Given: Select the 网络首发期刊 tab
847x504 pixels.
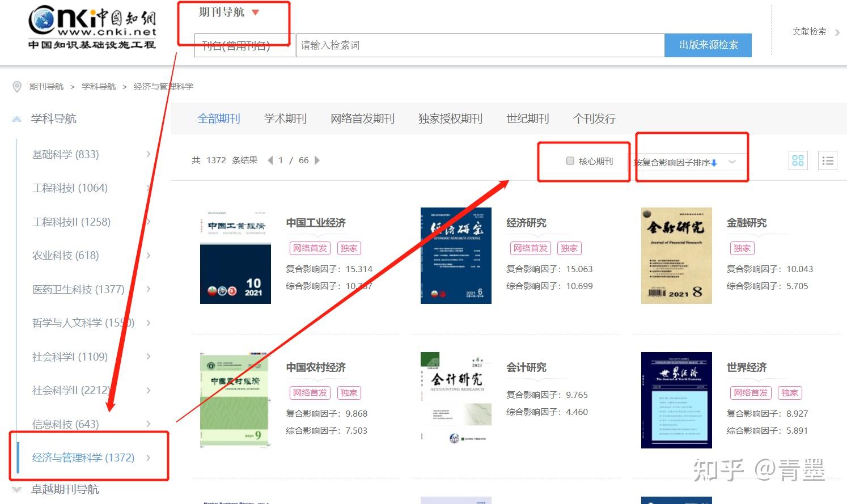Looking at the screenshot, I should [x=362, y=118].
